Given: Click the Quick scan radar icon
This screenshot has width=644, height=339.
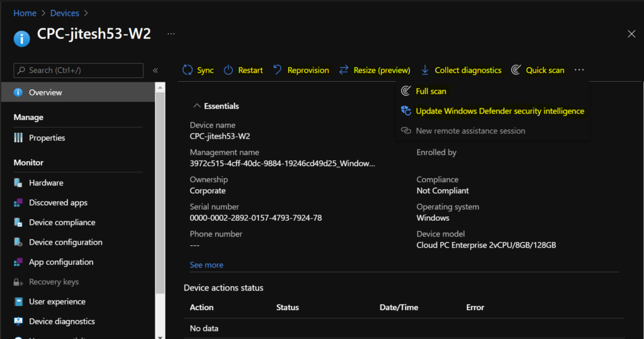Looking at the screenshot, I should tap(516, 70).
